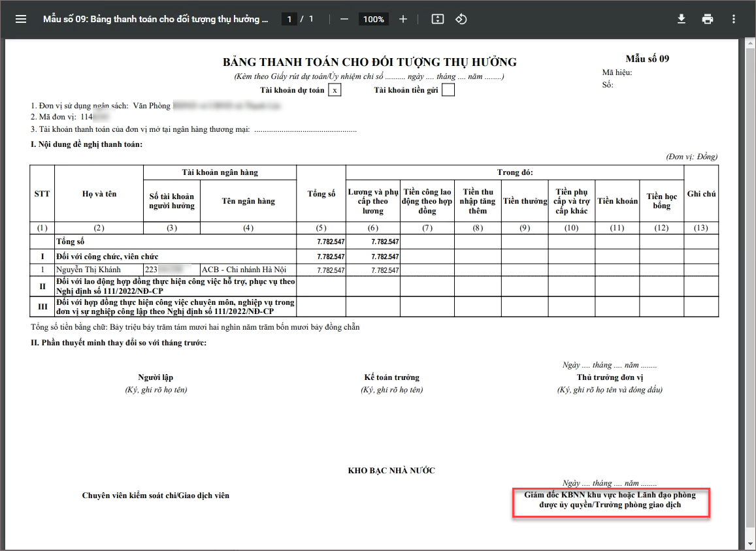
Task: Click the 'Mẫu số 09' file title
Action: pos(156,19)
